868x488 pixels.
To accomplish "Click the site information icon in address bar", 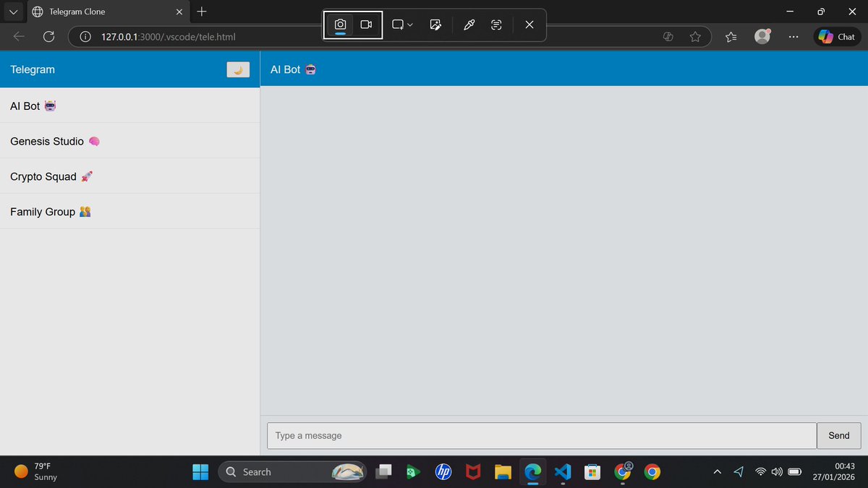I will click(x=85, y=37).
